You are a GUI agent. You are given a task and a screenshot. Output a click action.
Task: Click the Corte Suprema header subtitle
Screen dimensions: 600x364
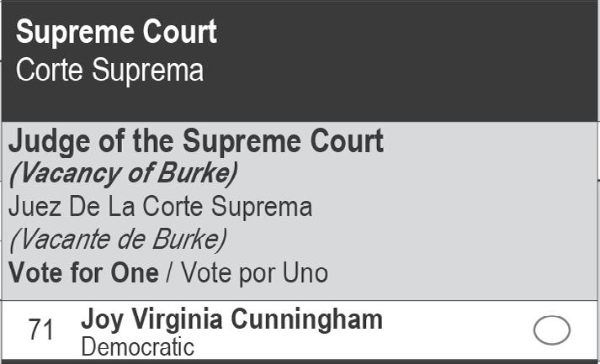(x=109, y=71)
